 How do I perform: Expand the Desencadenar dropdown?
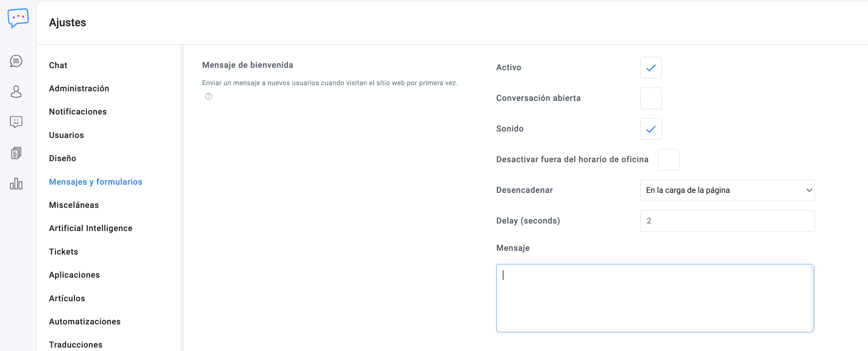(x=727, y=190)
